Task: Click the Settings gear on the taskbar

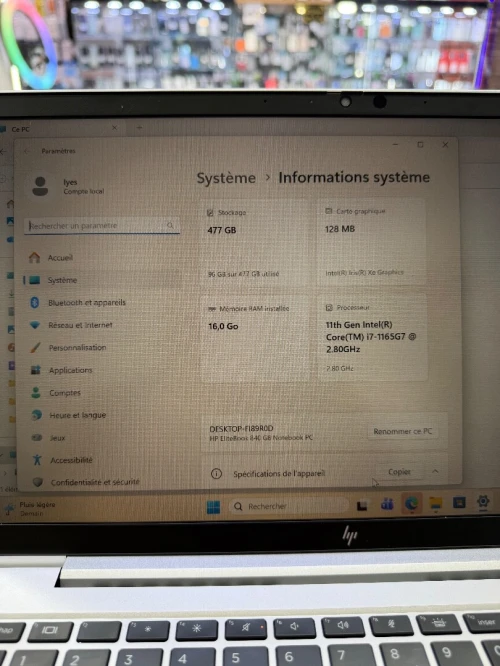Action: [483, 502]
